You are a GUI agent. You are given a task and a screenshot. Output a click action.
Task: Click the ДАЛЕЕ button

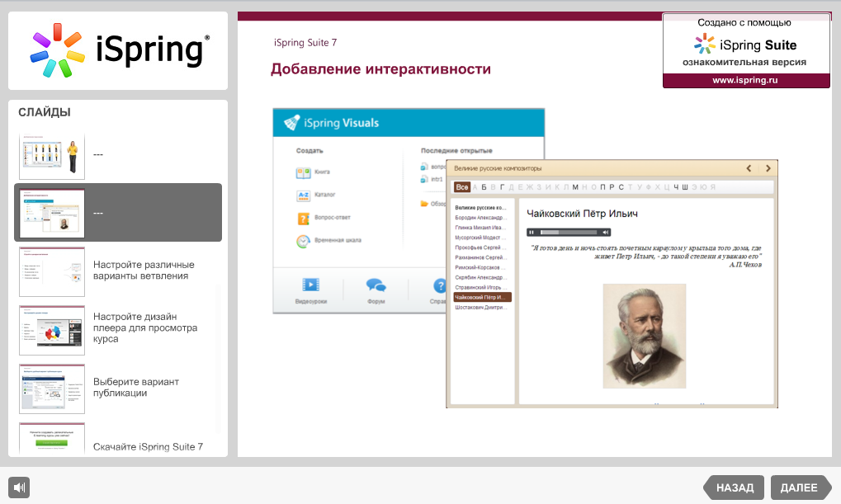(x=801, y=488)
